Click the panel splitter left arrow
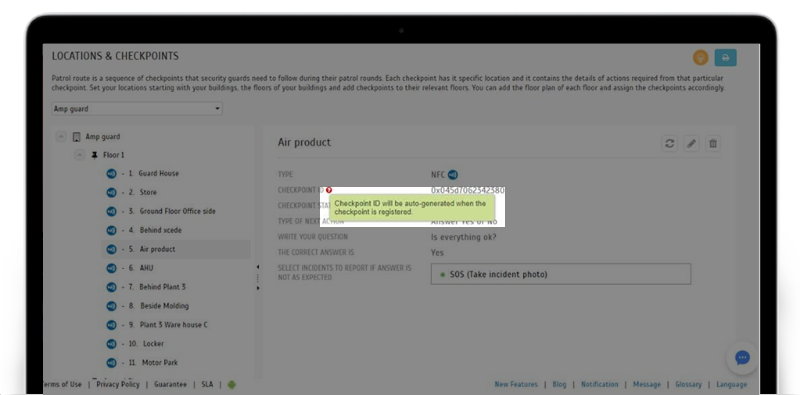This screenshot has width=800, height=395. coord(258,267)
